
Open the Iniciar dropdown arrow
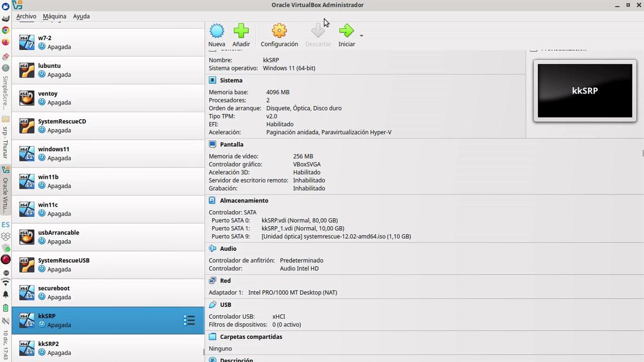(361, 36)
